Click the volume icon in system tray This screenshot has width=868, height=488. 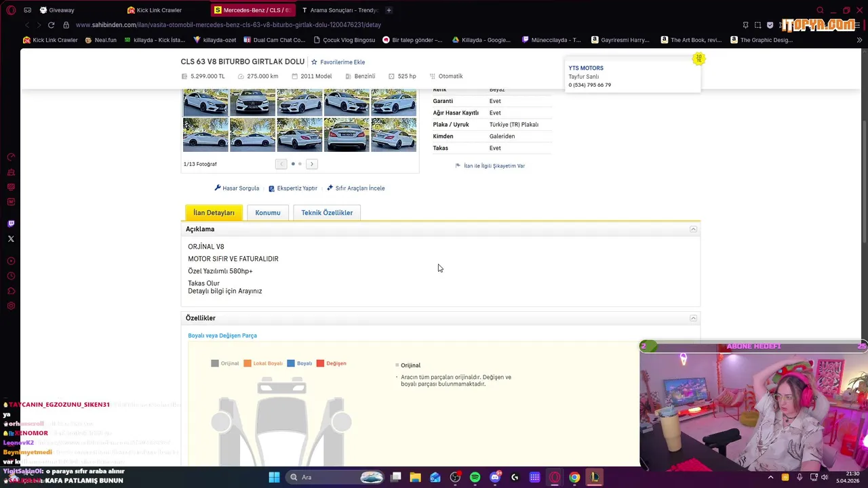[825, 477]
